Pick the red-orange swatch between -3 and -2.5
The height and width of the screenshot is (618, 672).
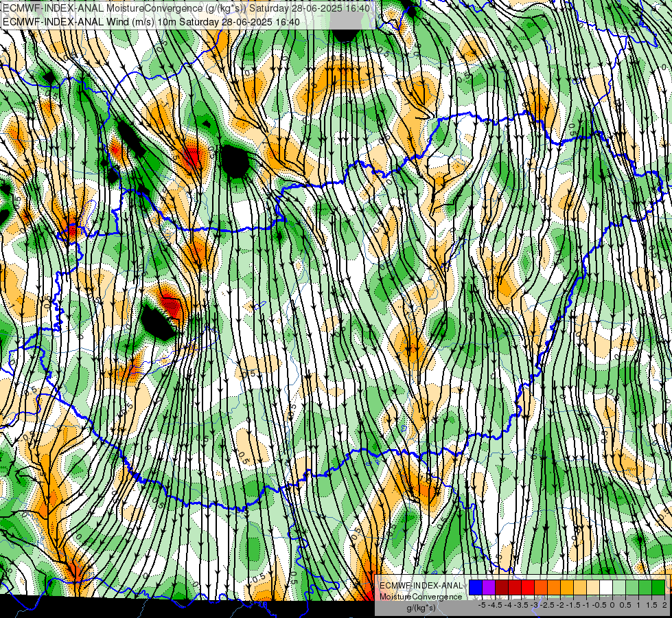[x=541, y=587]
